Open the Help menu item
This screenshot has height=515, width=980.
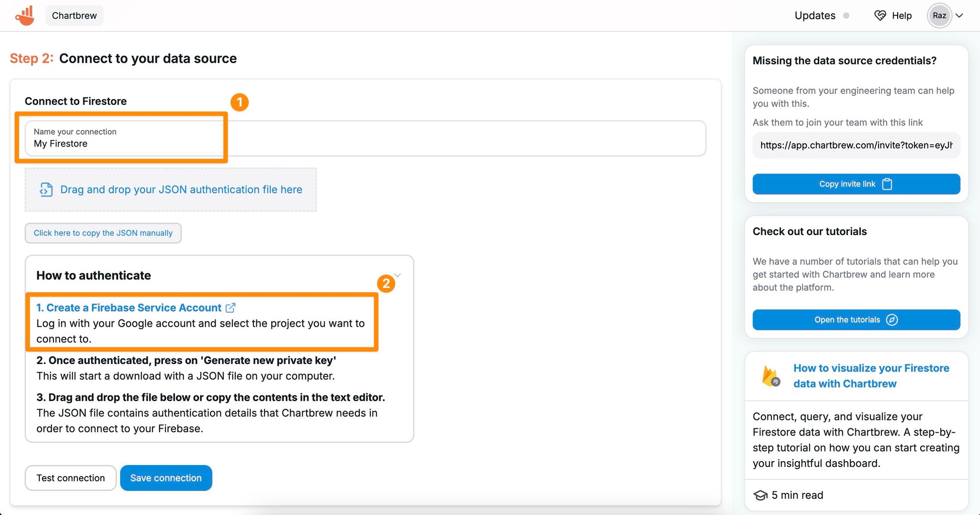pyautogui.click(x=902, y=16)
